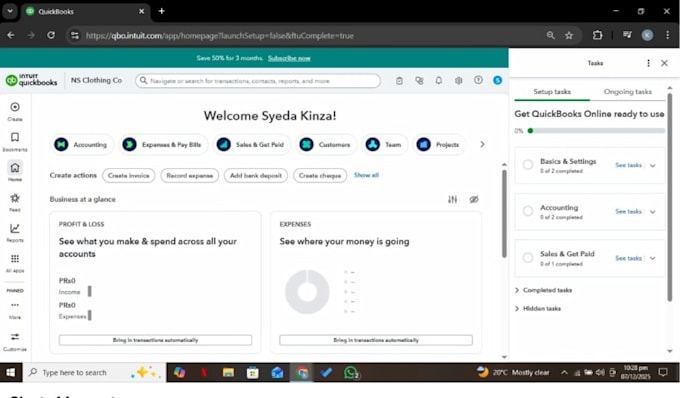Open the Accounting shortcut chip

(82, 144)
